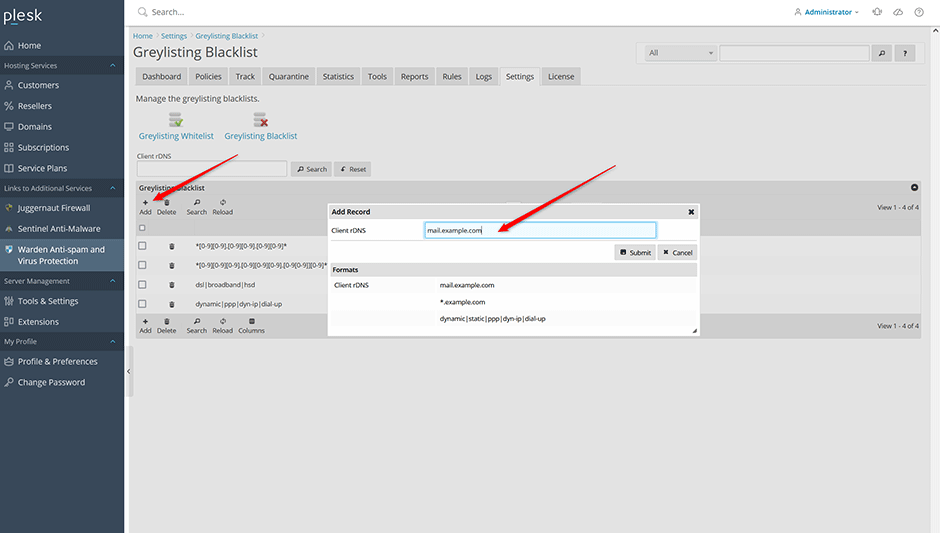Image resolution: width=940 pixels, height=533 pixels.
Task: Check the dsl|broadband|hsd row checkbox
Action: point(142,285)
